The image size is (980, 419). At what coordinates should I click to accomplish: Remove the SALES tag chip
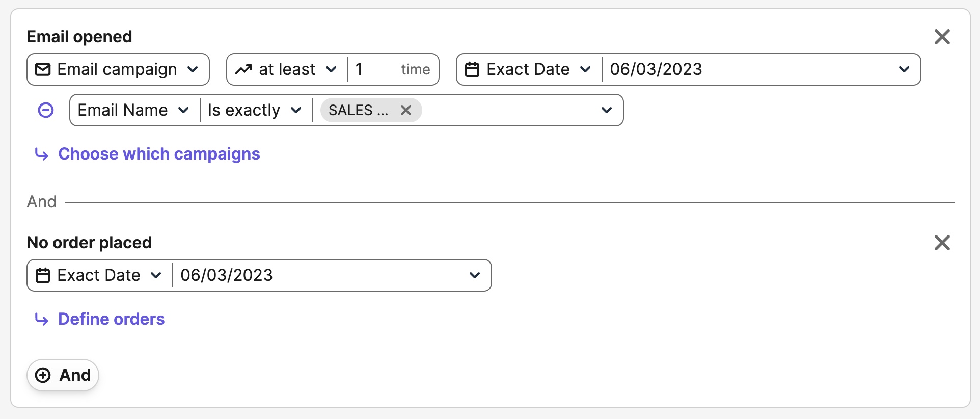click(x=406, y=110)
